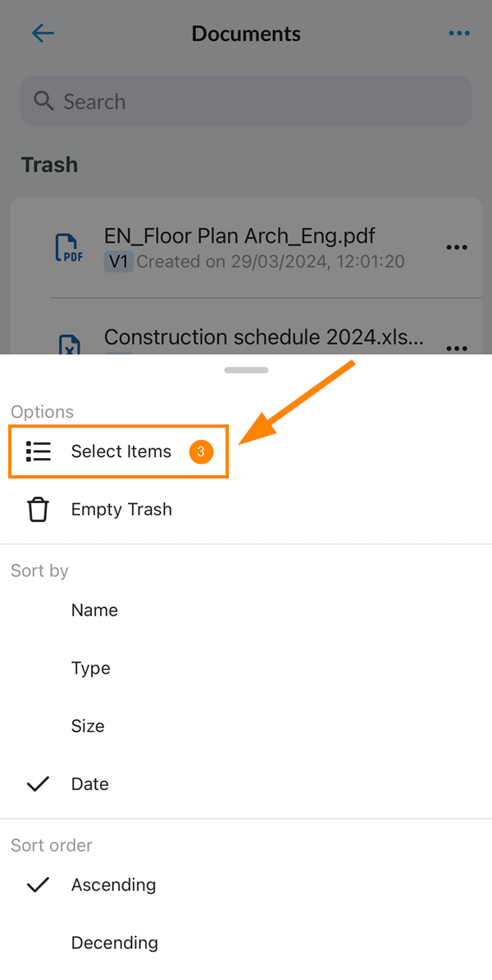Sort by Name

94,610
